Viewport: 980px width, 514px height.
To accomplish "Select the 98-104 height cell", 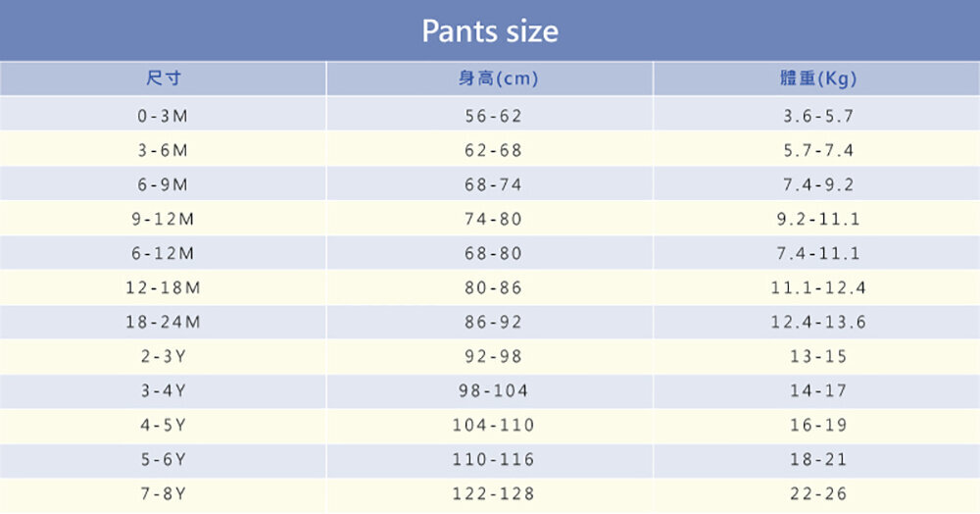I will pyautogui.click(x=493, y=390).
